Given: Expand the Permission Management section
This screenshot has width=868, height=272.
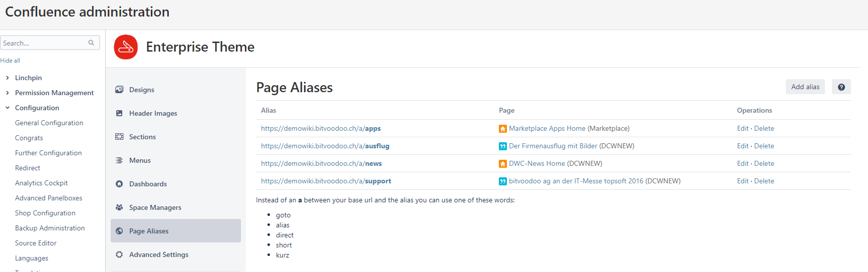Looking at the screenshot, I should (8, 93).
